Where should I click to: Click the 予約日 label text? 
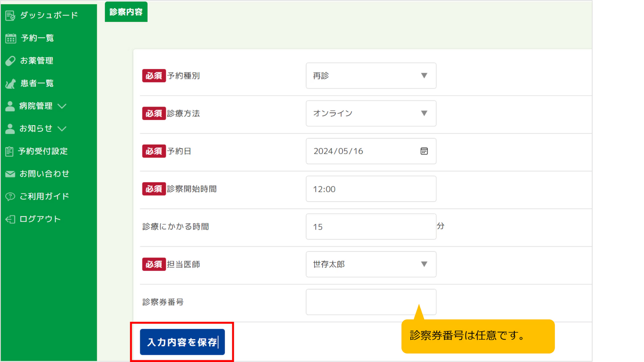coord(179,151)
